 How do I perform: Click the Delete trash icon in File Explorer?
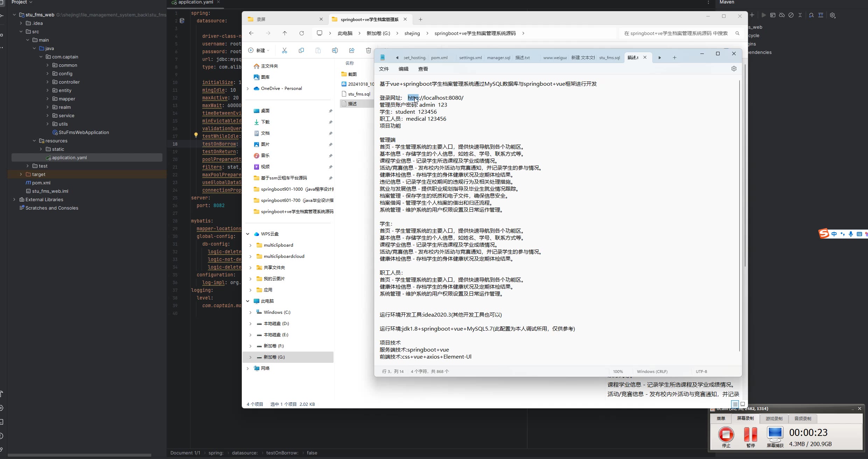coord(368,50)
